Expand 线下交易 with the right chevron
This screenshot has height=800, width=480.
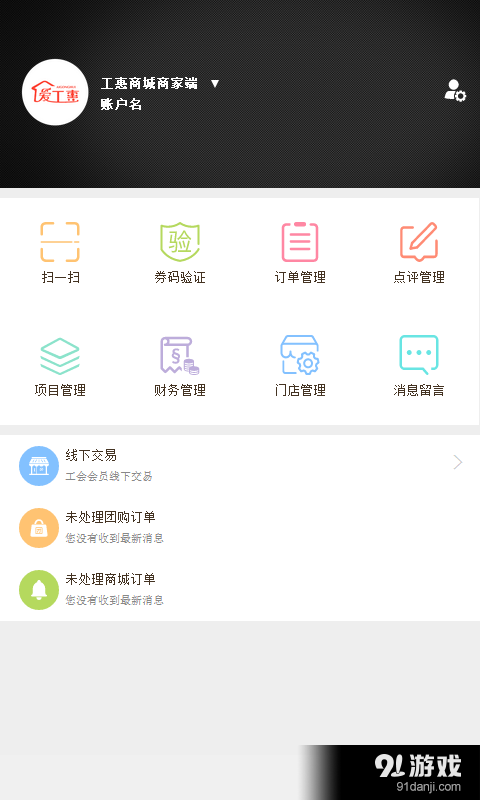click(x=458, y=463)
